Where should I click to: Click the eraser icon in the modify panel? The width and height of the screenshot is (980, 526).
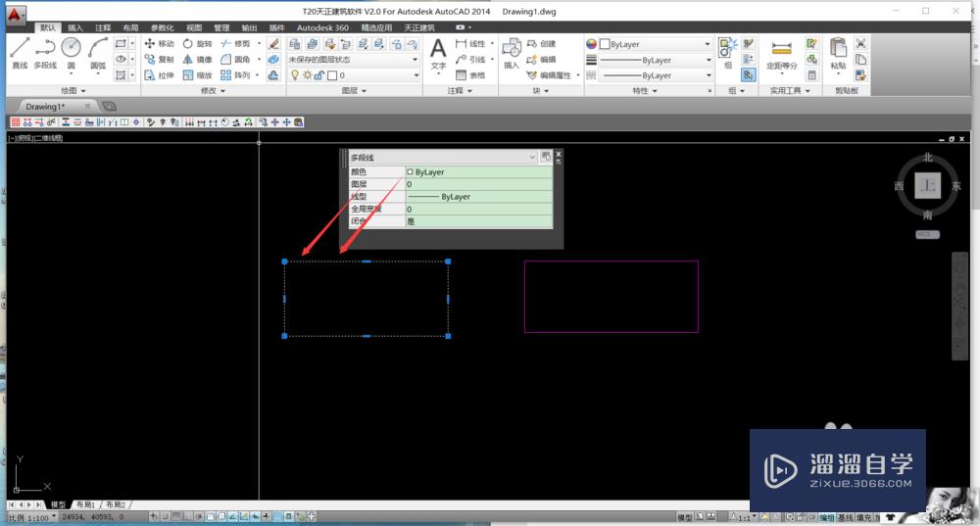click(273, 44)
